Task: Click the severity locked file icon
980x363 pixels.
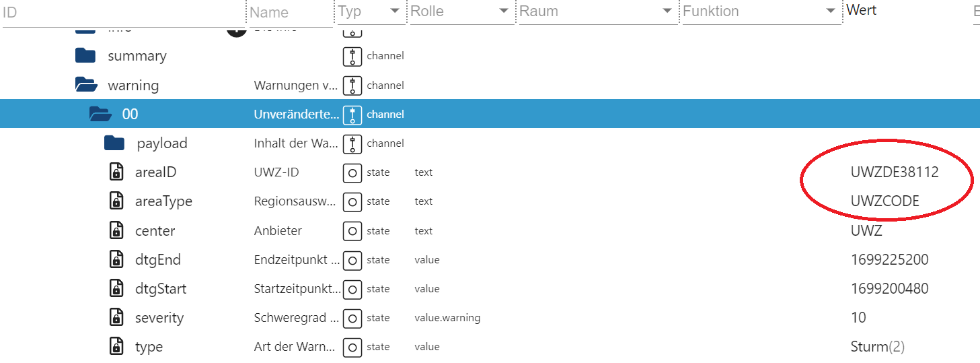Action: pyautogui.click(x=116, y=317)
